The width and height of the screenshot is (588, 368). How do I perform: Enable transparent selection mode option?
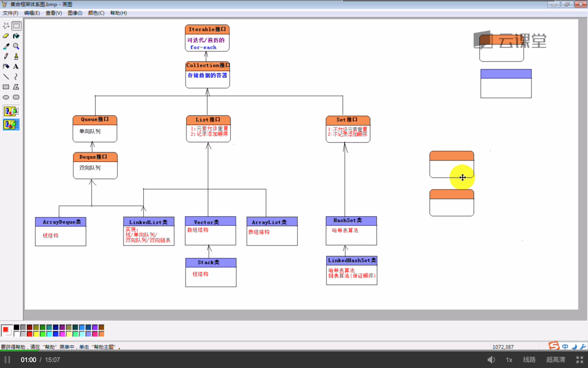11,124
